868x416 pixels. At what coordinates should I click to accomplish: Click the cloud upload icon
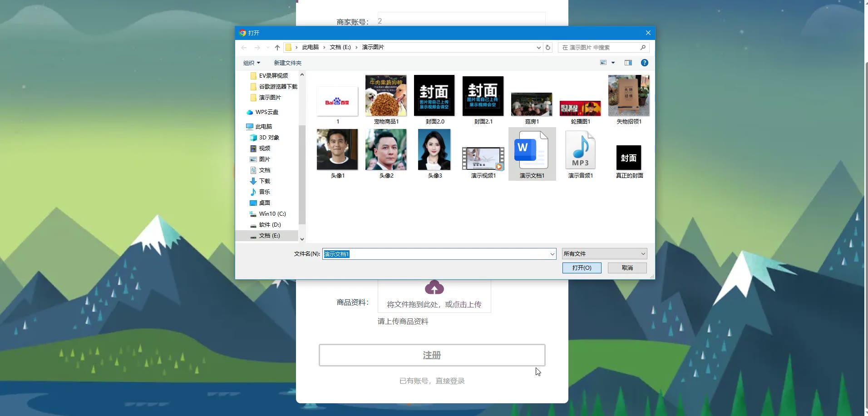[434, 288]
